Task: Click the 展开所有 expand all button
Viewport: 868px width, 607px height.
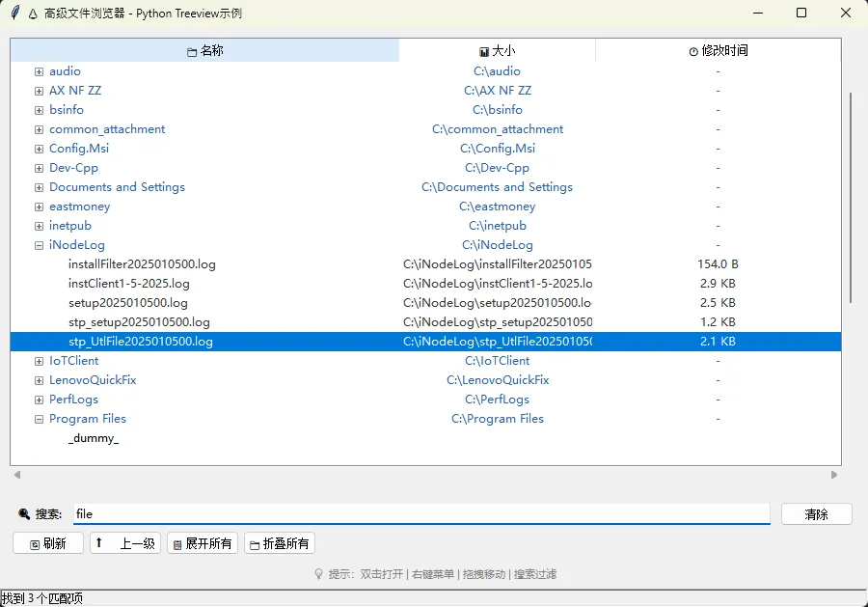Action: pyautogui.click(x=203, y=543)
